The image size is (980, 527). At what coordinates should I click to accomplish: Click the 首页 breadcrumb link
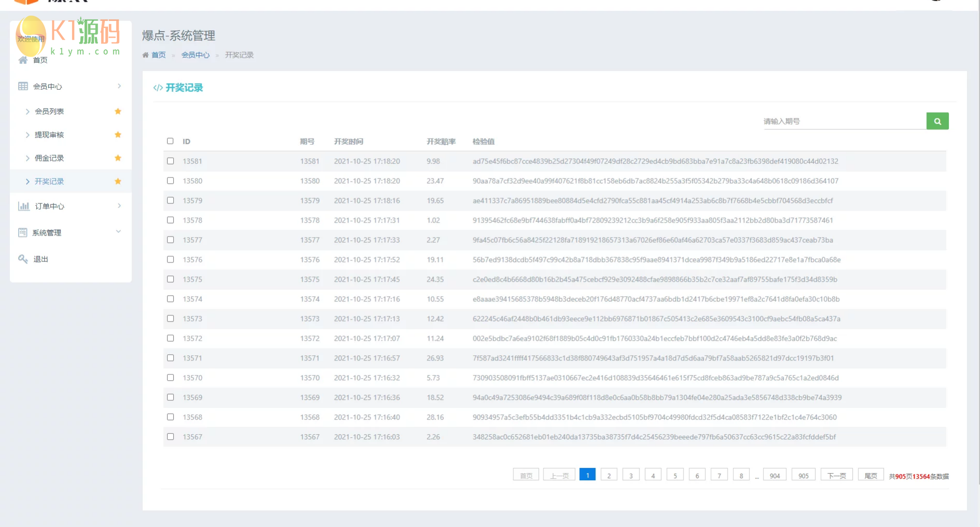pos(158,55)
